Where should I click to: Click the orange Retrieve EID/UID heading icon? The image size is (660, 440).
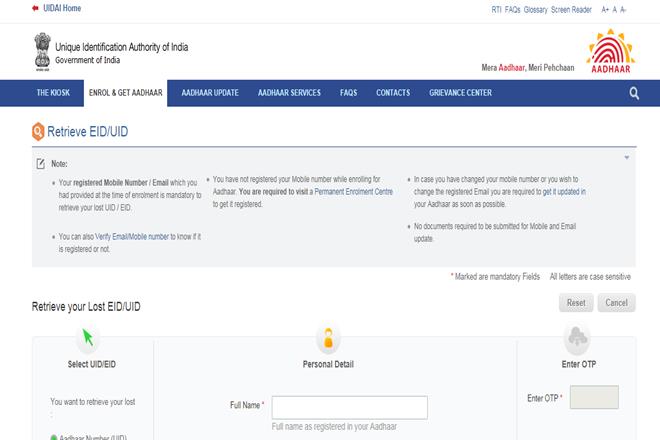pos(38,130)
